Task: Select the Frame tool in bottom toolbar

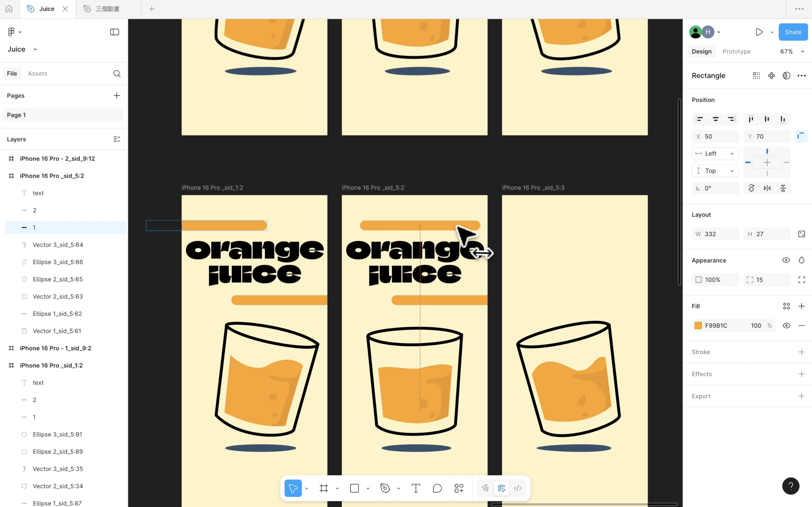Action: (x=324, y=488)
